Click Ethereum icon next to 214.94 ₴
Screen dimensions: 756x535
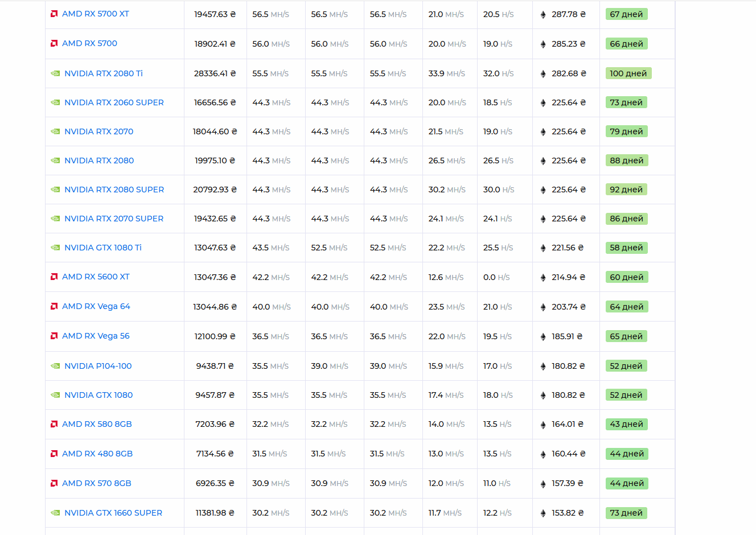point(543,278)
